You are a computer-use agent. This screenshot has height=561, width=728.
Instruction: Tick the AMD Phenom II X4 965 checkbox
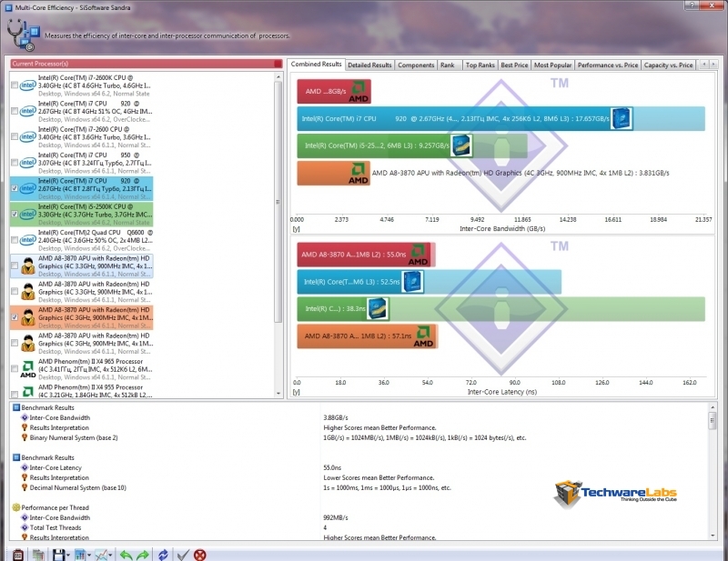(15, 370)
